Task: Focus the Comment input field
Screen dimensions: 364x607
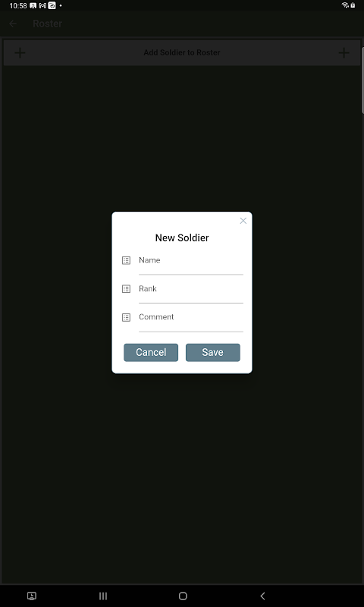Action: click(x=190, y=320)
